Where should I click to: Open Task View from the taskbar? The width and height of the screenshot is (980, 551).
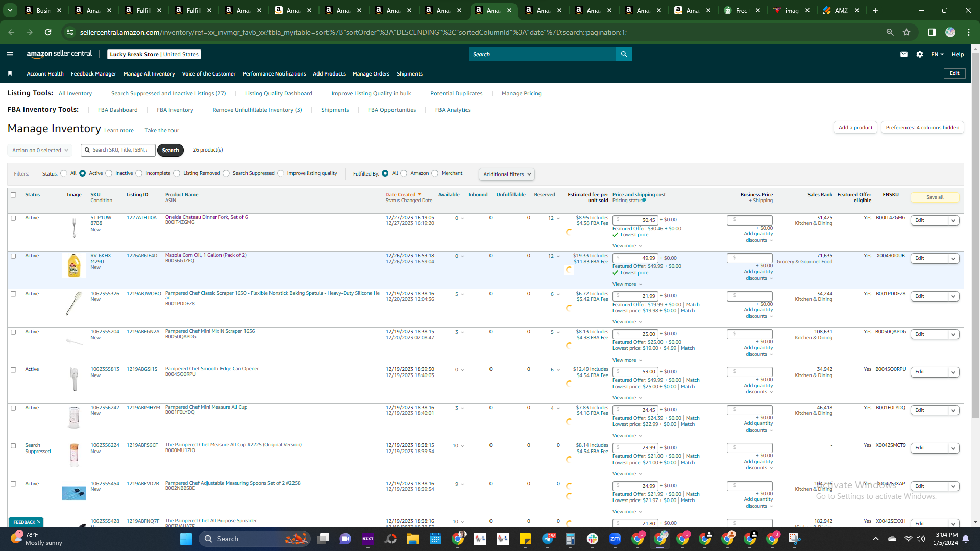tap(323, 539)
